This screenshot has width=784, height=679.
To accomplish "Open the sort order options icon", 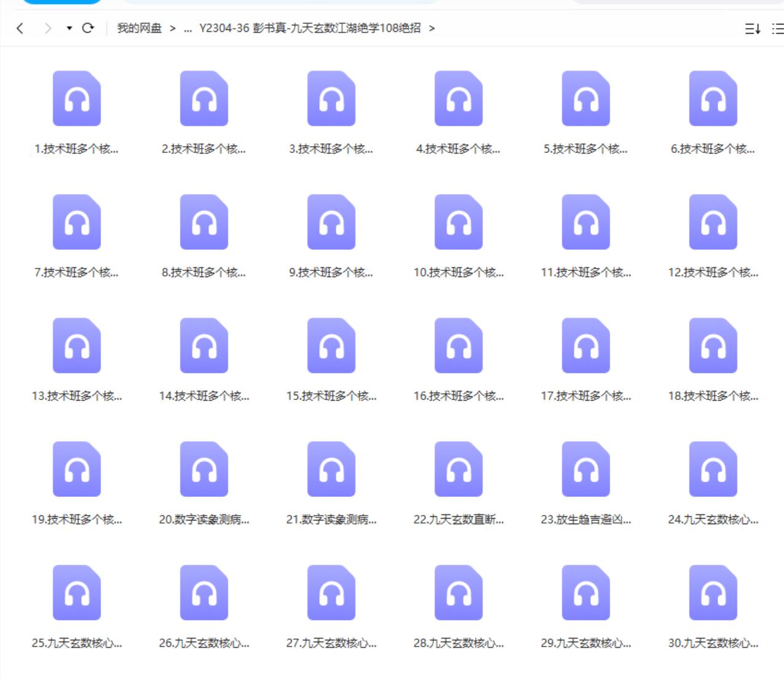I will point(753,28).
